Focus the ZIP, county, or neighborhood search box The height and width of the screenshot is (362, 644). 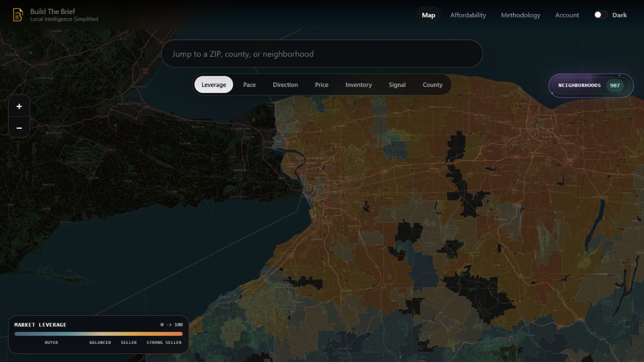point(322,54)
